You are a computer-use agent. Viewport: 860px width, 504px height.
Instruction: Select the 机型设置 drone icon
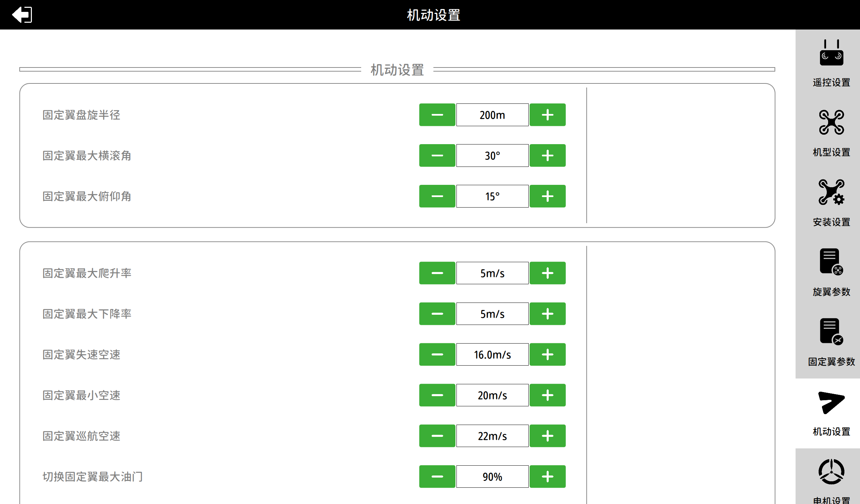831,122
